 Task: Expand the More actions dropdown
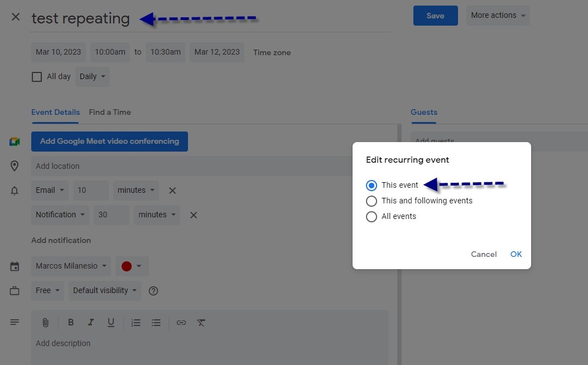(498, 16)
